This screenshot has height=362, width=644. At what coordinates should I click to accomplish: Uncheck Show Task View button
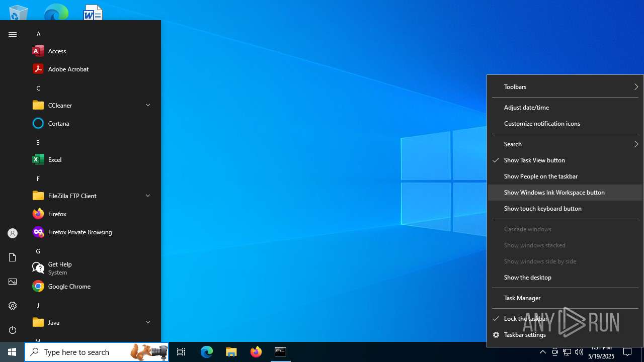[x=565, y=160]
